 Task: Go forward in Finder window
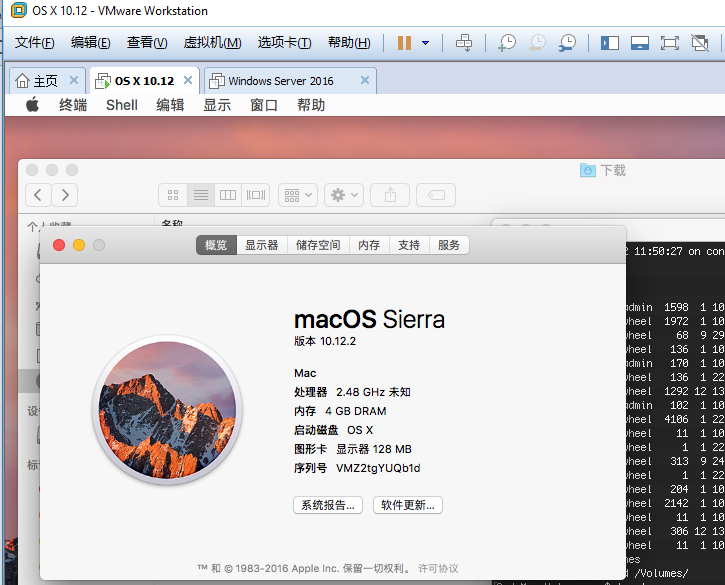tap(64, 195)
